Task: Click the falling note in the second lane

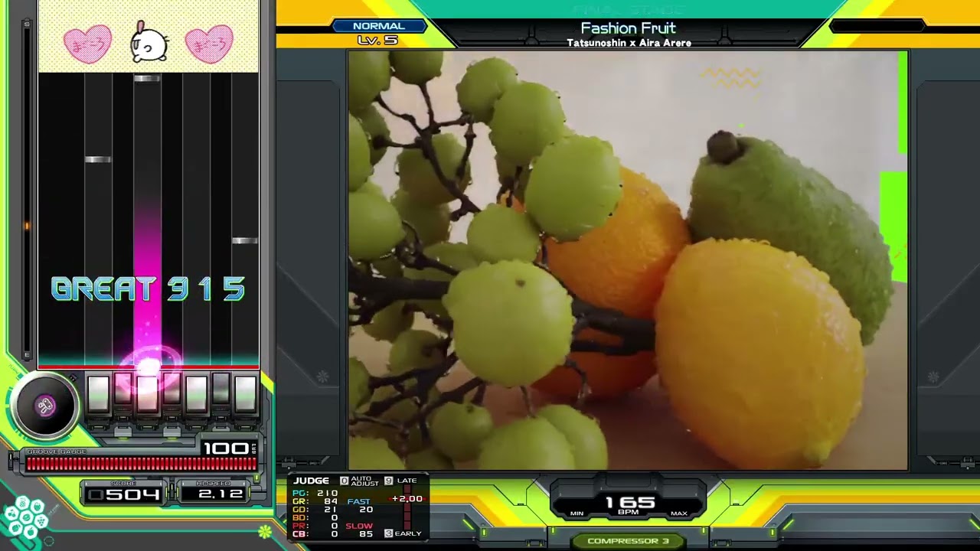Action: (x=98, y=159)
